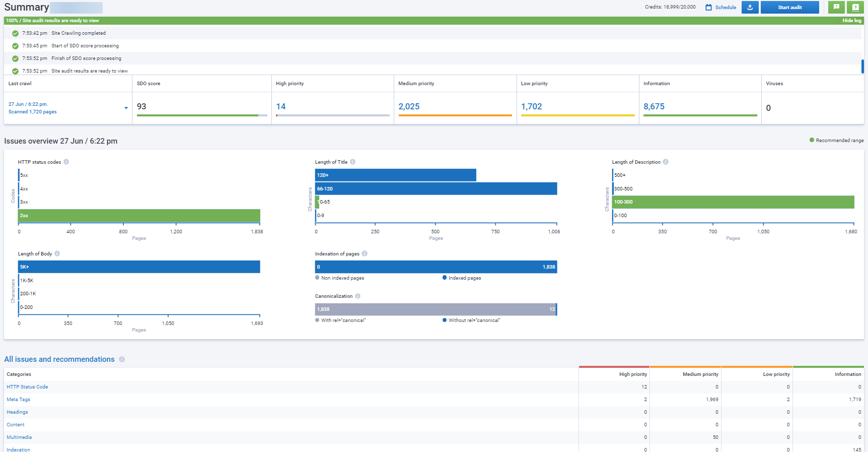Click the Schedule calendar icon
868x452 pixels.
[708, 7]
